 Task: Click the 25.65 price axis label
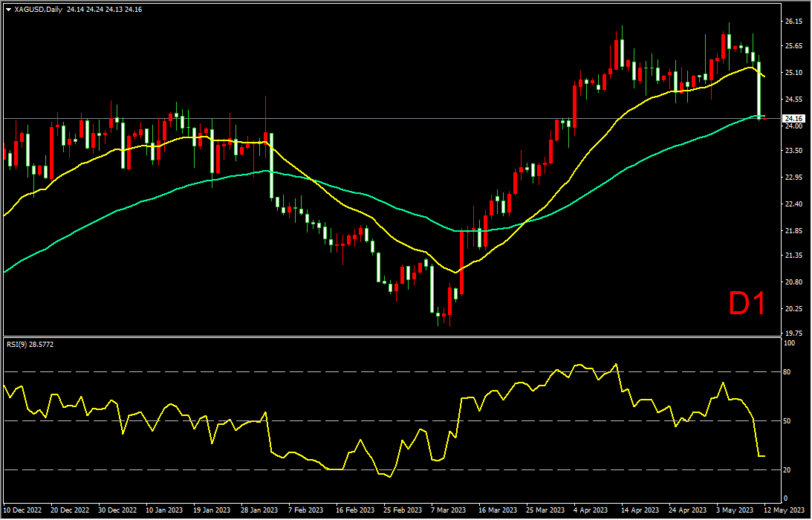click(794, 45)
